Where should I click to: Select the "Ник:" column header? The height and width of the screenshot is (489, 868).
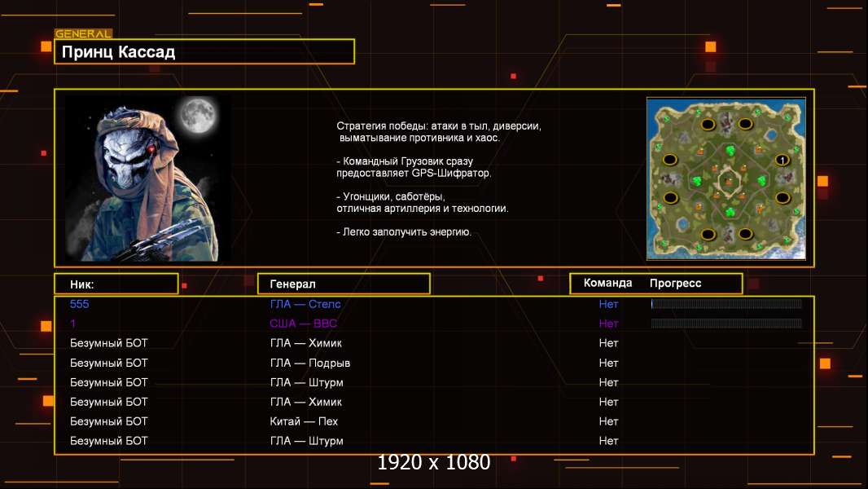click(116, 284)
